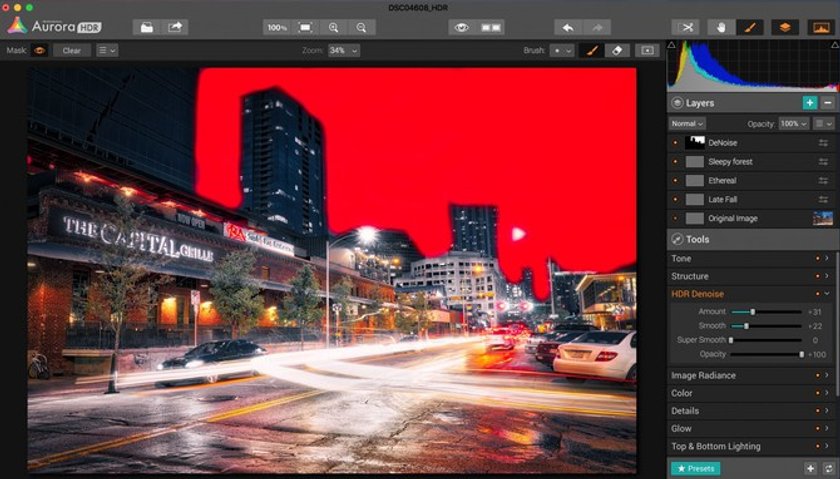This screenshot has width=840, height=479.
Task: Remove layer with minus button
Action: (828, 102)
